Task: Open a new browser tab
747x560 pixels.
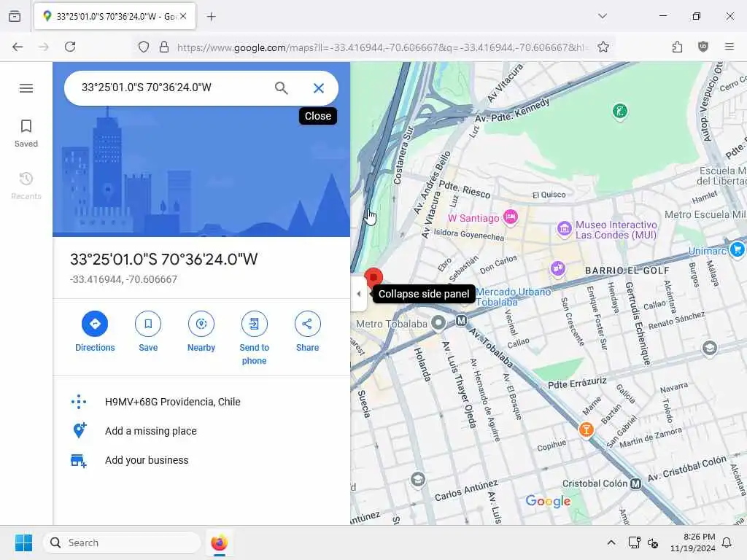Action: pos(211,17)
